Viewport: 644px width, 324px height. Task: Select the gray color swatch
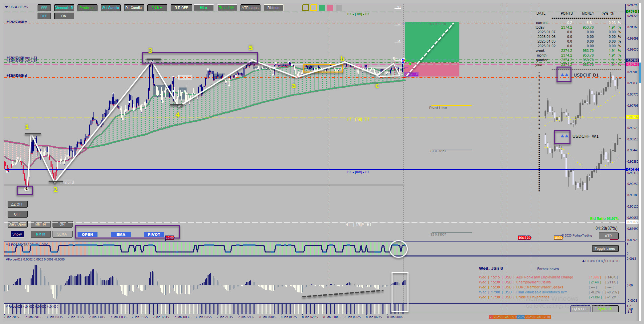coord(339,8)
